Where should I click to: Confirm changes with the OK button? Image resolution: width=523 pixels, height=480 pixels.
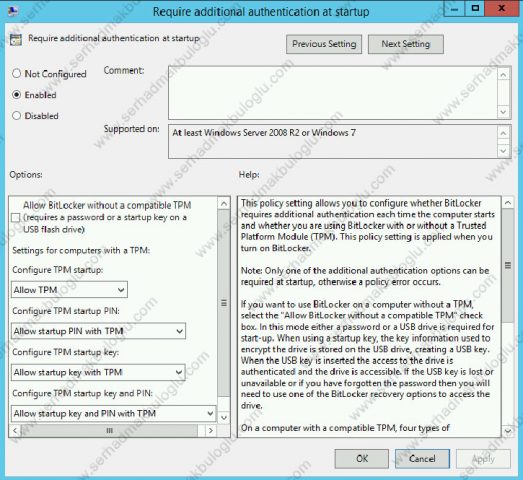362,459
